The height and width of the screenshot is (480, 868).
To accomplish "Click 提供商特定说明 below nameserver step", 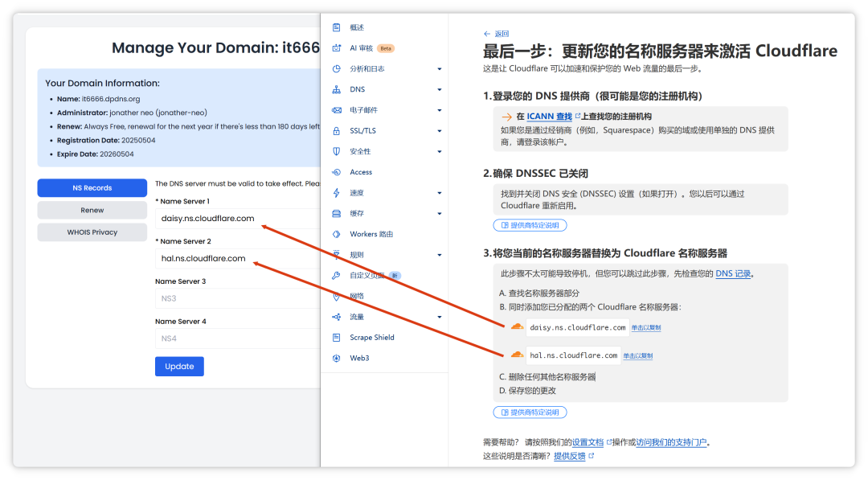I will 530,412.
